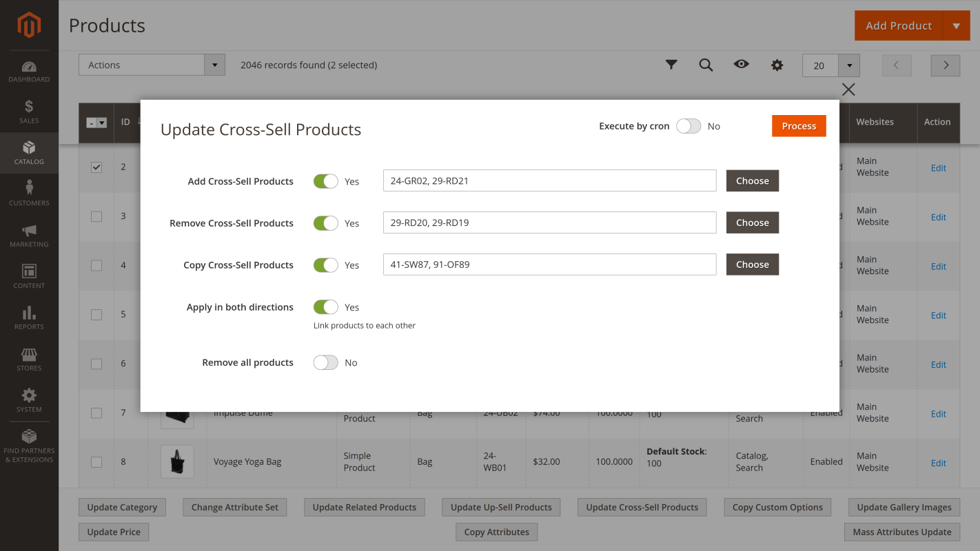Select the Reports sidebar icon

point(29,317)
